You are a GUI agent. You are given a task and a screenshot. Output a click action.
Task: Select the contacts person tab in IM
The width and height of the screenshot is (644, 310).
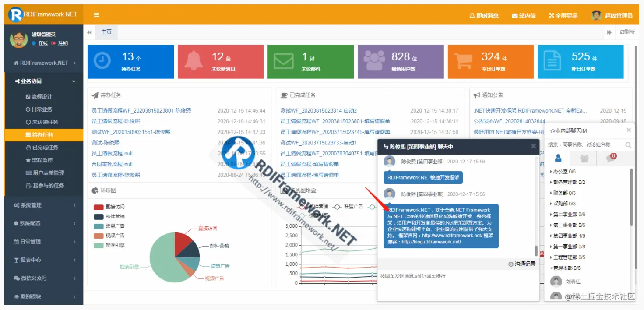[x=558, y=158]
